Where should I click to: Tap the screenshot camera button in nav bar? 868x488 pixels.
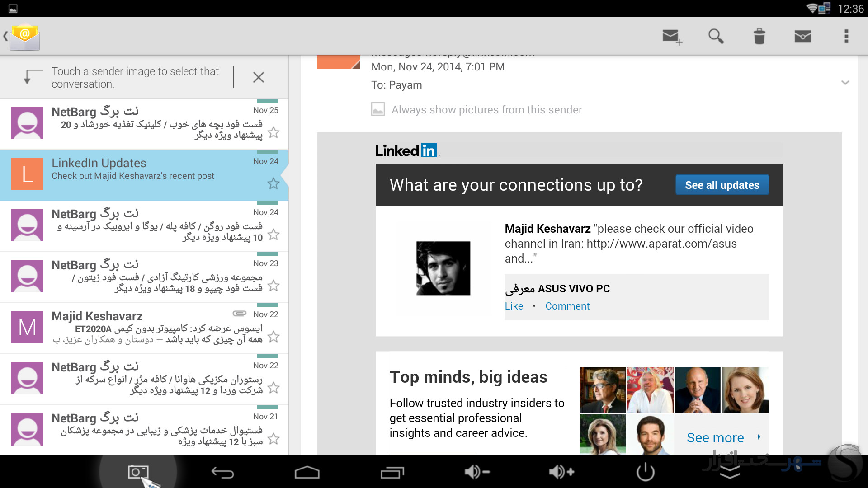click(138, 472)
